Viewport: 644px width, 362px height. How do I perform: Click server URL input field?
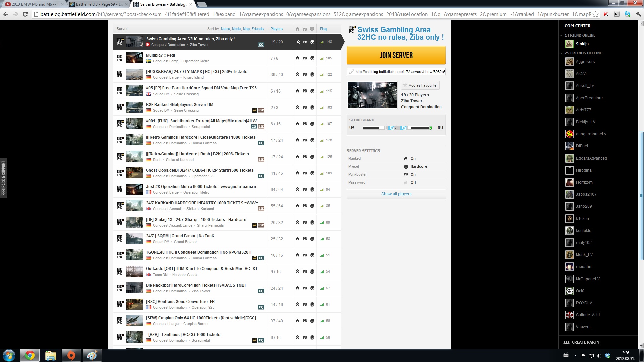399,72
